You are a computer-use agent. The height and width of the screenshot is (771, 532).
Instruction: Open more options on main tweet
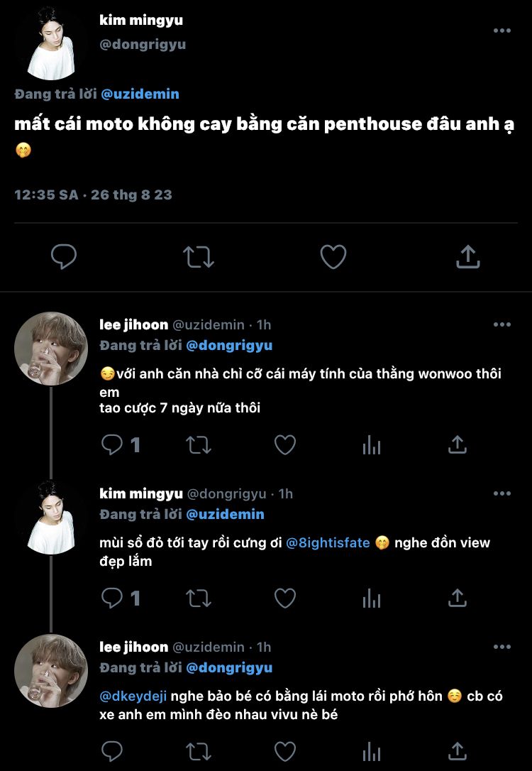(501, 31)
